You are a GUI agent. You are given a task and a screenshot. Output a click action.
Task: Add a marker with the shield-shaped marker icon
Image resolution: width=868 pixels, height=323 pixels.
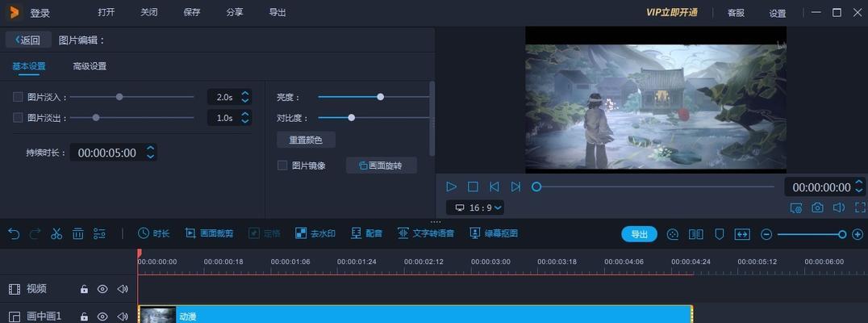[719, 234]
